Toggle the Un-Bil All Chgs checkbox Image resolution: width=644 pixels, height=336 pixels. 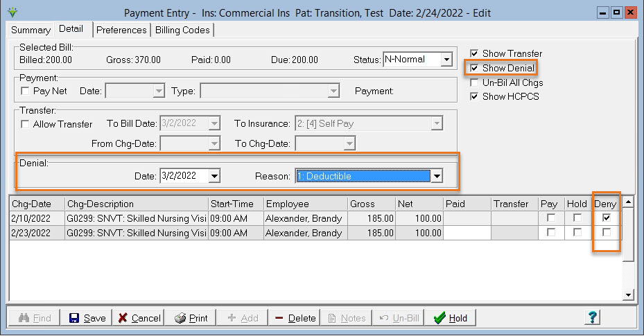(x=474, y=82)
